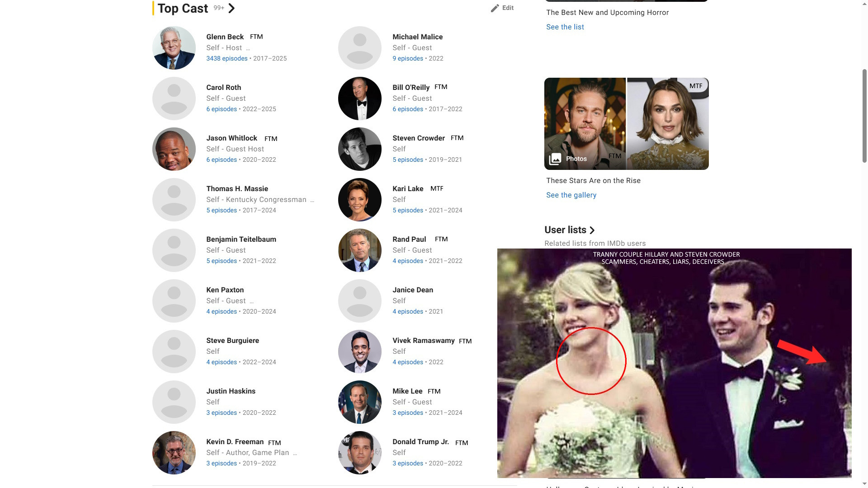Screen dimensions: 868x488
Task: Click Vivek Ramaswamy's profile photo
Action: point(360,352)
